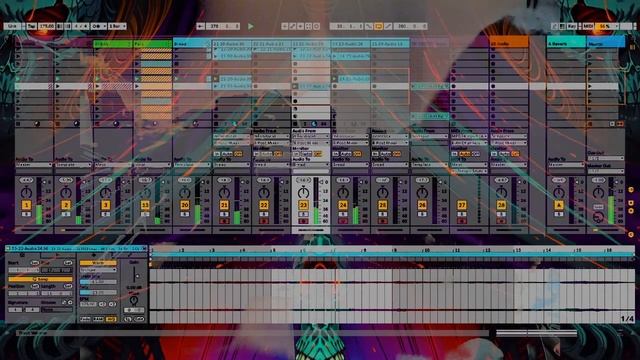Open A Reverb Audio To dropdown
Viewport: 640px width, 360px height.
click(566, 164)
